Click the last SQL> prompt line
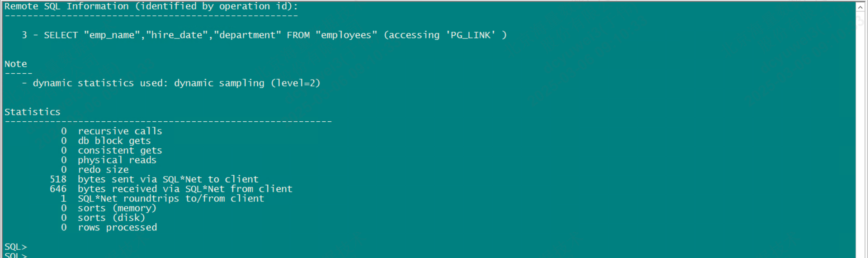The height and width of the screenshot is (258, 868). (x=15, y=255)
